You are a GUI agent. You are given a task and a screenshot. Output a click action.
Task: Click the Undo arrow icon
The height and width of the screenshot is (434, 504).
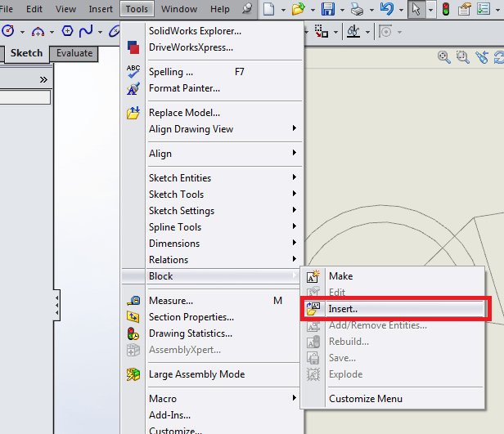pos(387,9)
